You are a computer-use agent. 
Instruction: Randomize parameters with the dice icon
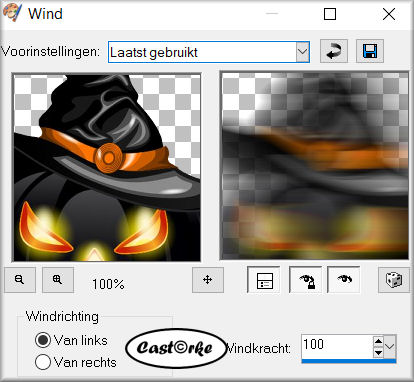pyautogui.click(x=394, y=280)
